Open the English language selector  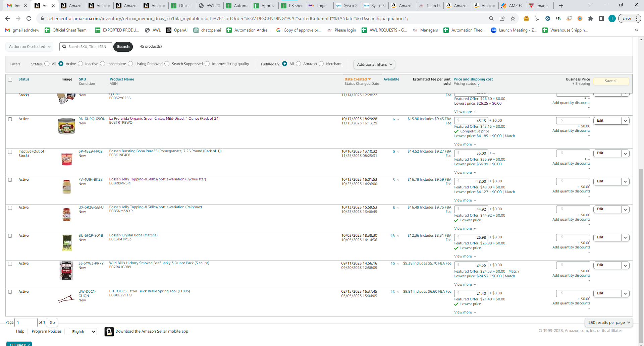click(83, 332)
